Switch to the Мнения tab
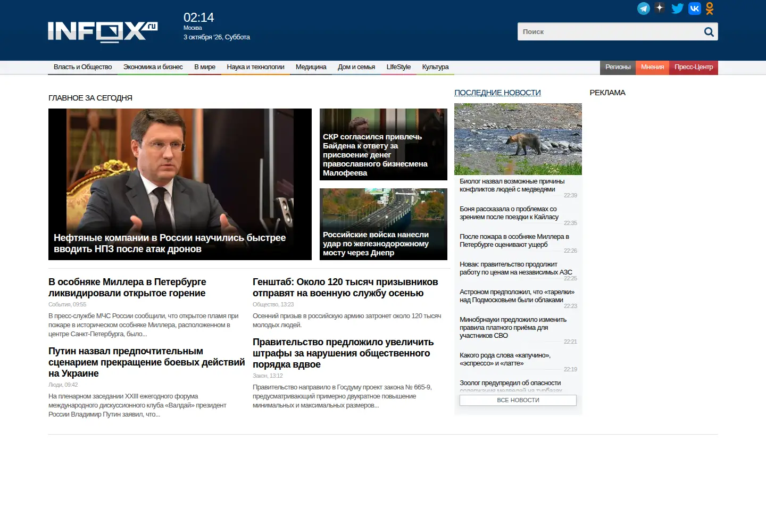 point(652,68)
